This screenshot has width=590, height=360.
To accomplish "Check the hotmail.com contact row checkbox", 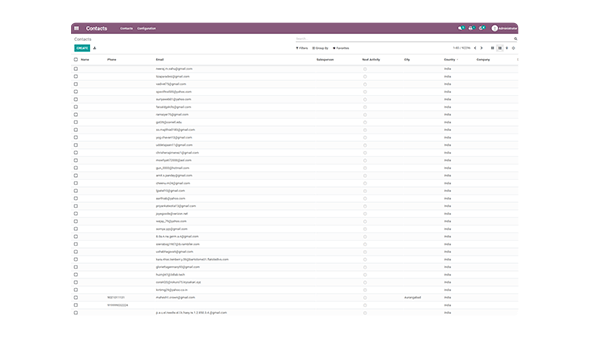I will click(76, 168).
